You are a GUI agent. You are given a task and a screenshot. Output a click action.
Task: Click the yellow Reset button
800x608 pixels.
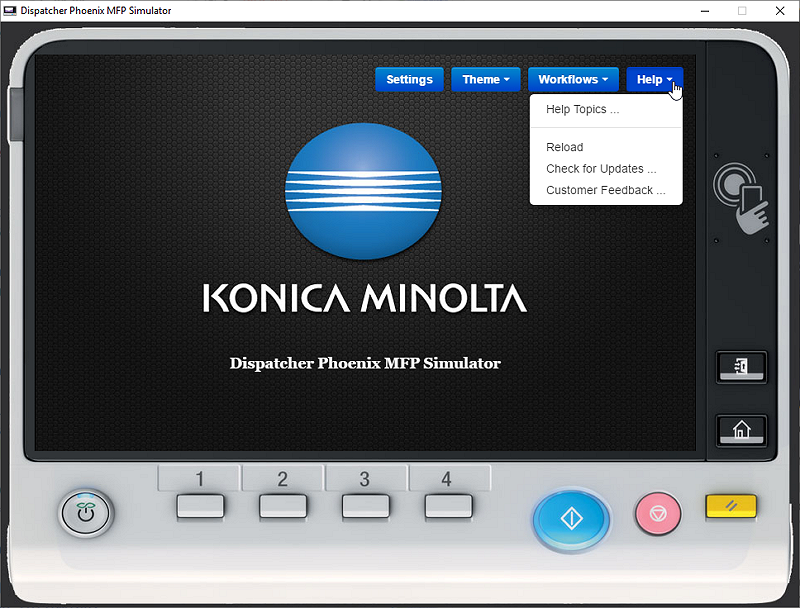click(x=731, y=506)
